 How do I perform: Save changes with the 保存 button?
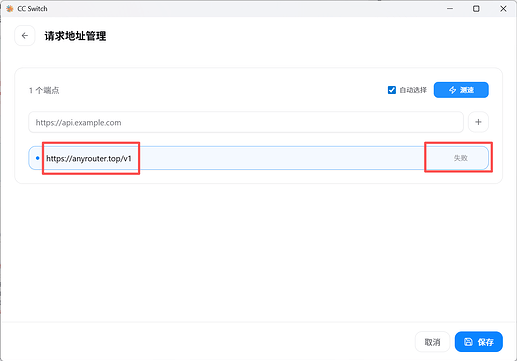pyautogui.click(x=479, y=342)
